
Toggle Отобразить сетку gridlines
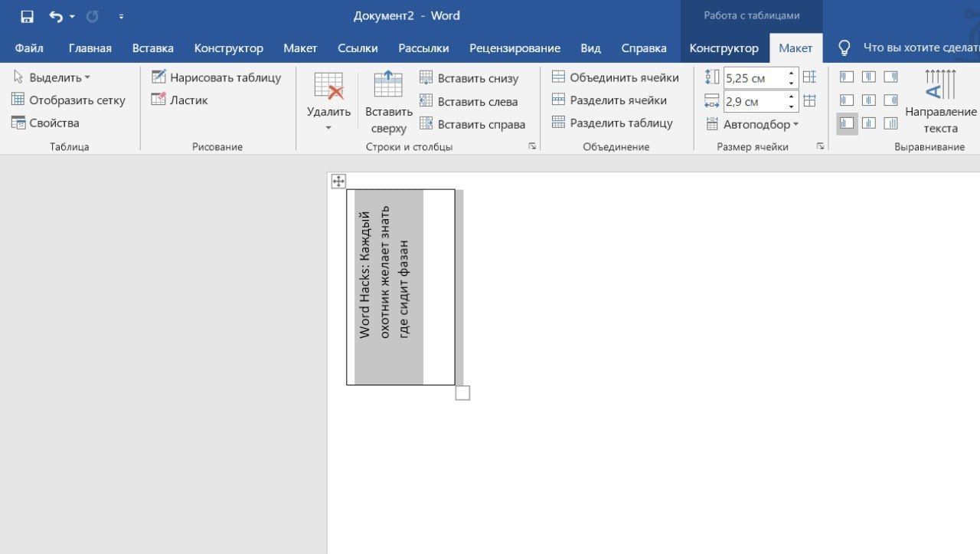pos(68,100)
